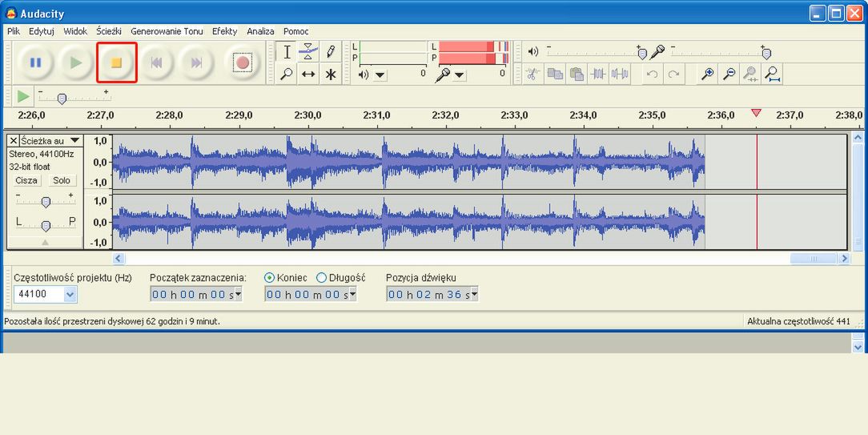Screen dimensions: 868x435
Task: Close the track with X button
Action: pyautogui.click(x=13, y=141)
